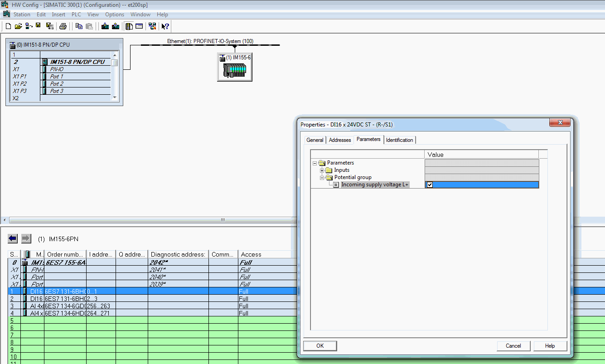Print the configuration via printer icon
This screenshot has height=364, width=605.
(63, 26)
